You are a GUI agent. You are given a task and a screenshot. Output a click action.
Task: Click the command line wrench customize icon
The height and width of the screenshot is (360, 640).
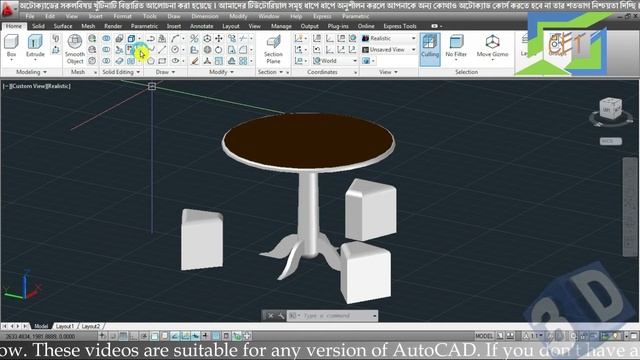[281, 316]
